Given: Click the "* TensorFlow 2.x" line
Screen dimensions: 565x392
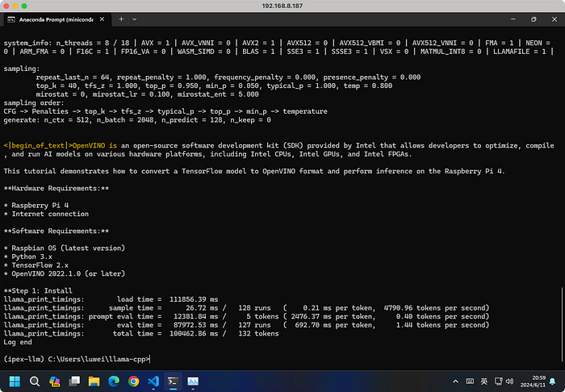Looking at the screenshot, I should point(36,265).
